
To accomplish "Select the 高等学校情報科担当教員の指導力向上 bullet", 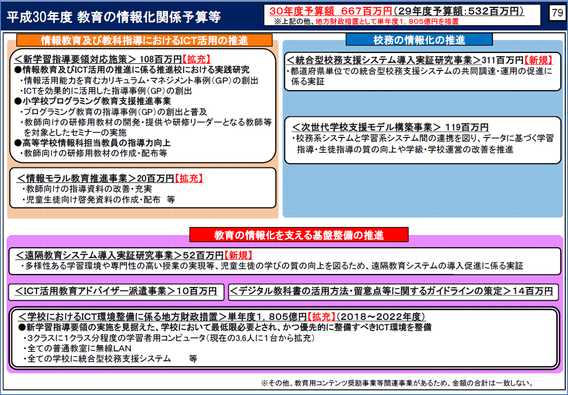I will pyautogui.click(x=92, y=143).
